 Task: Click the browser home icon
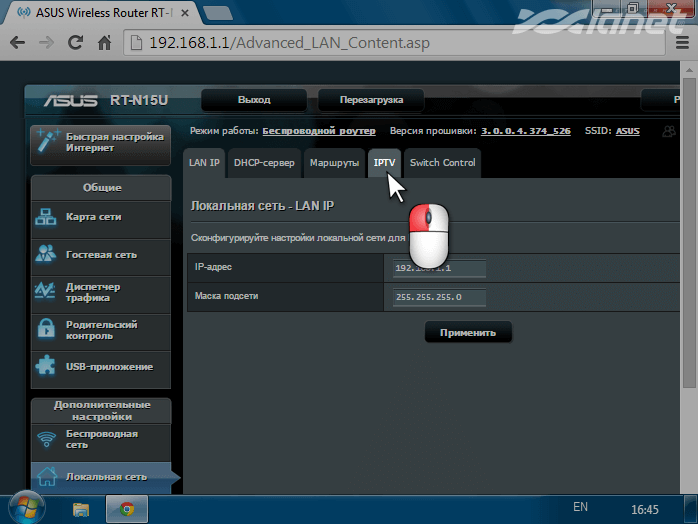[x=104, y=44]
